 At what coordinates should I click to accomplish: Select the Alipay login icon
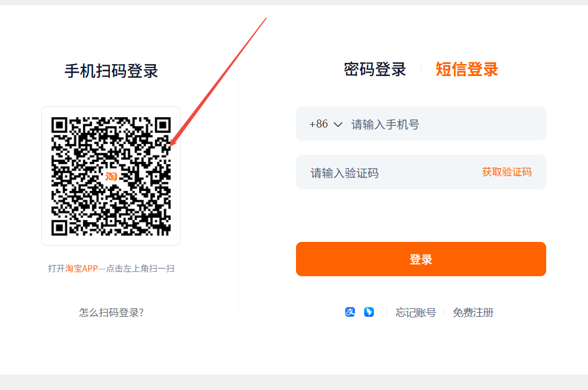[x=349, y=312]
